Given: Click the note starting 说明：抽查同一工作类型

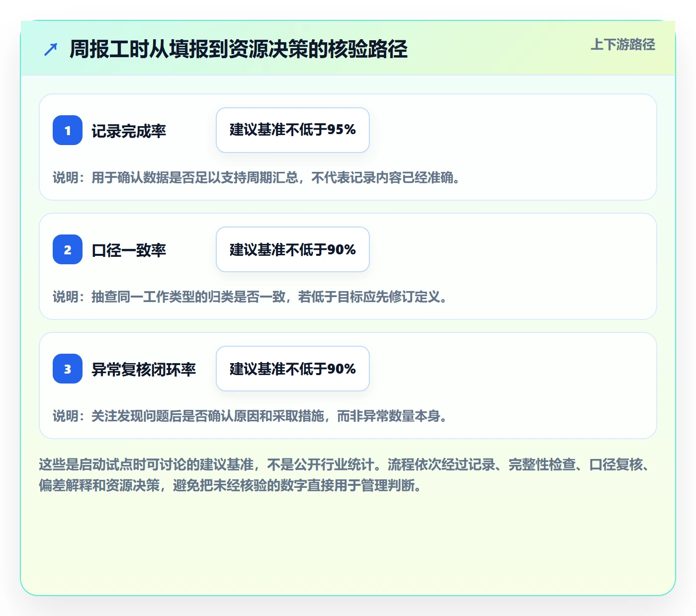Looking at the screenshot, I should point(250,297).
